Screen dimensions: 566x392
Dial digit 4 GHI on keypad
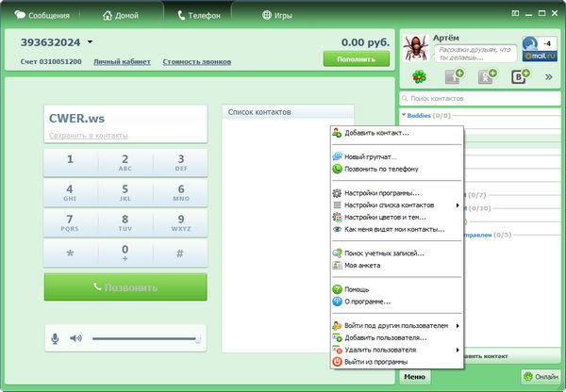[x=71, y=193]
